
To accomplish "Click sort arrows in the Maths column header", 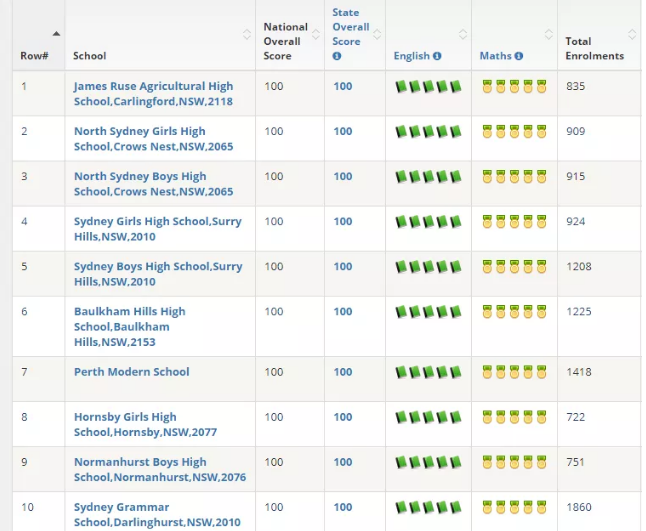I will 549,34.
